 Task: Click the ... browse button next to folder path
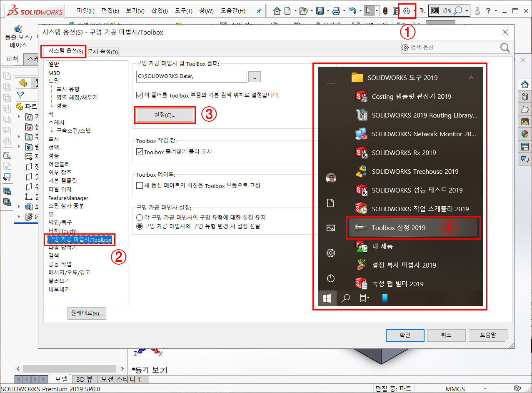[x=254, y=77]
